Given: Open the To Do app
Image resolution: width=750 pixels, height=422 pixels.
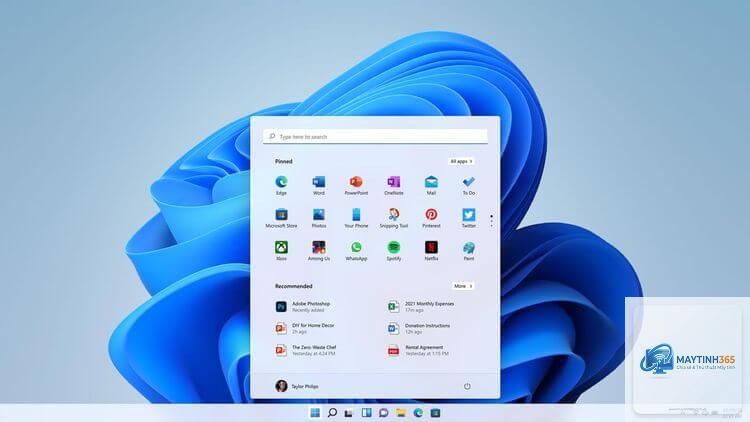Looking at the screenshot, I should tap(469, 185).
